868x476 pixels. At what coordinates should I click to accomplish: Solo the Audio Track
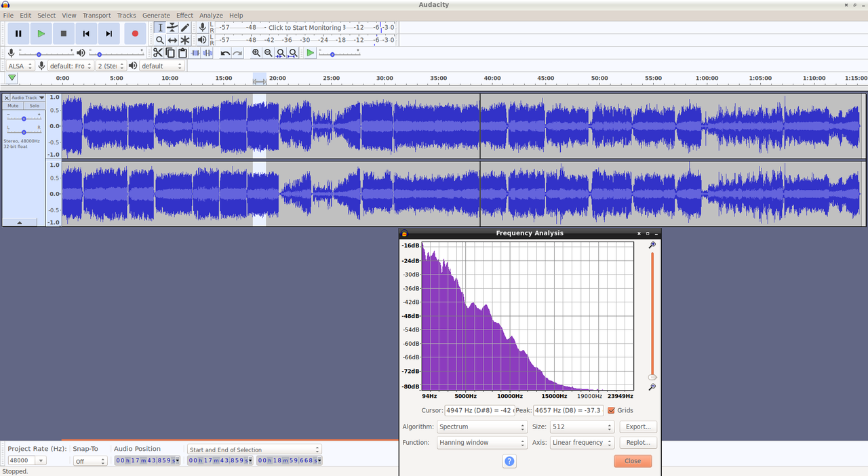tap(34, 106)
